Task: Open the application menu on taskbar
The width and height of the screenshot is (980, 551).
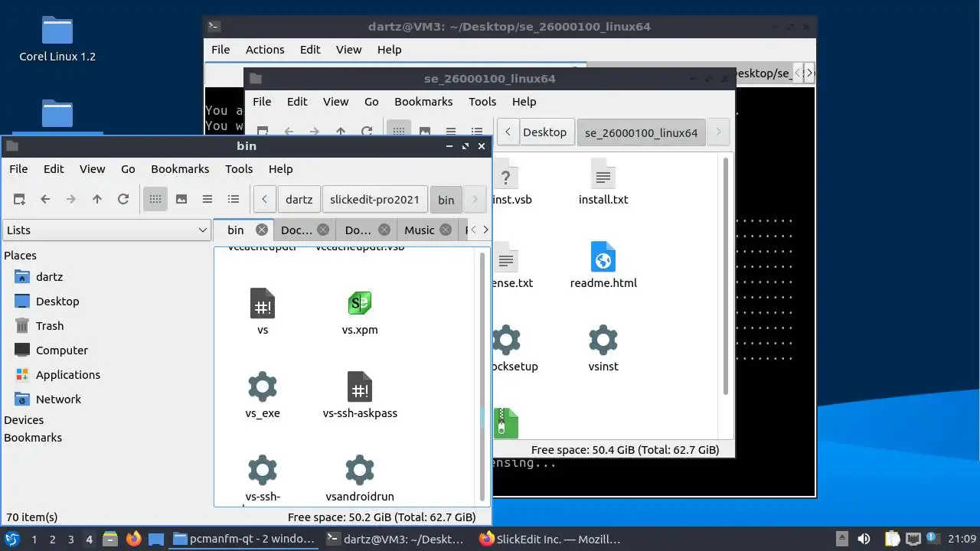Action: [x=12, y=539]
